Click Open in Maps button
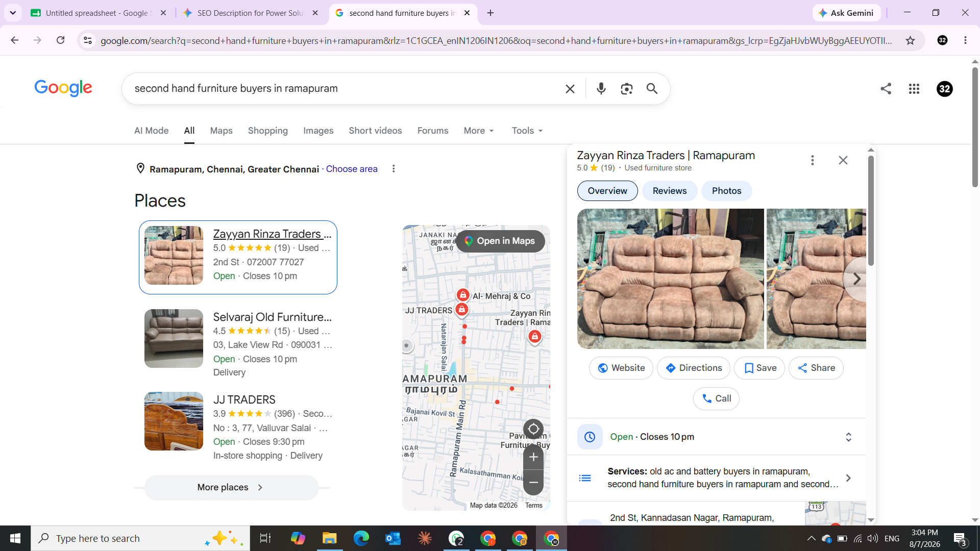Viewport: 980px width, 551px height. [x=500, y=241]
